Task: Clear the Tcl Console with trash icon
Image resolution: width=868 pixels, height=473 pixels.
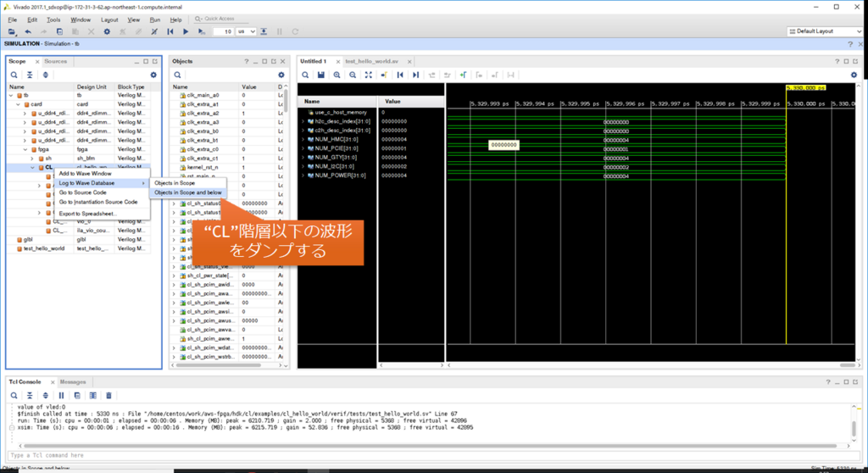Action: 109,396
